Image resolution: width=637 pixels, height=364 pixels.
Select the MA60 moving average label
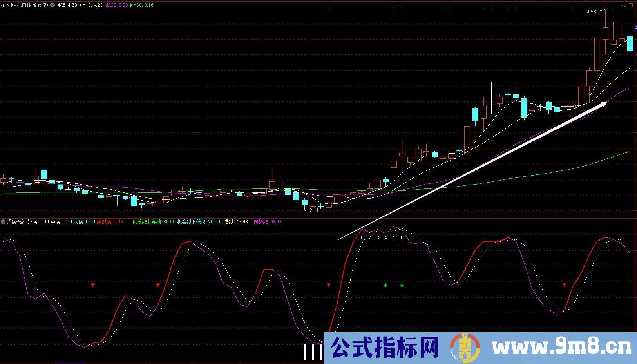coord(141,5)
